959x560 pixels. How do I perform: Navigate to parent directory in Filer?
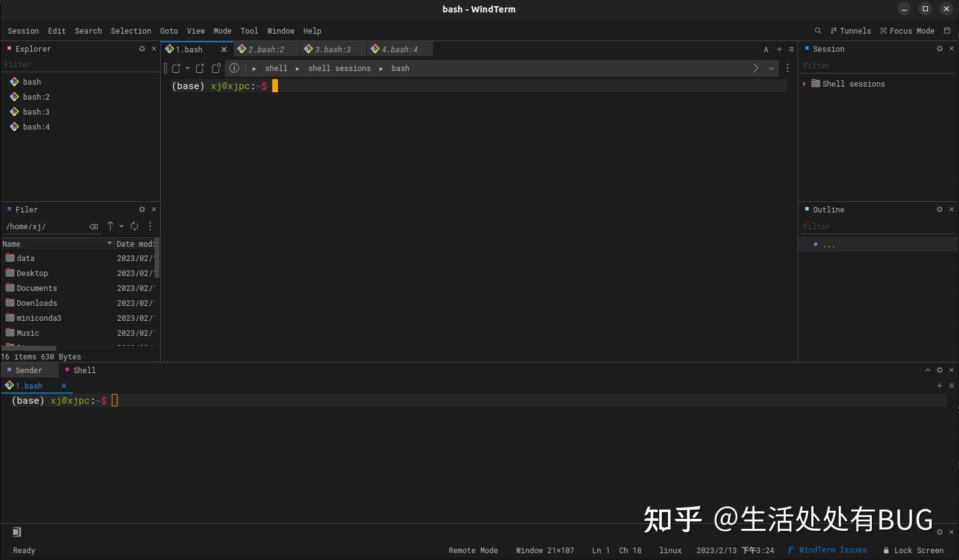tap(110, 226)
